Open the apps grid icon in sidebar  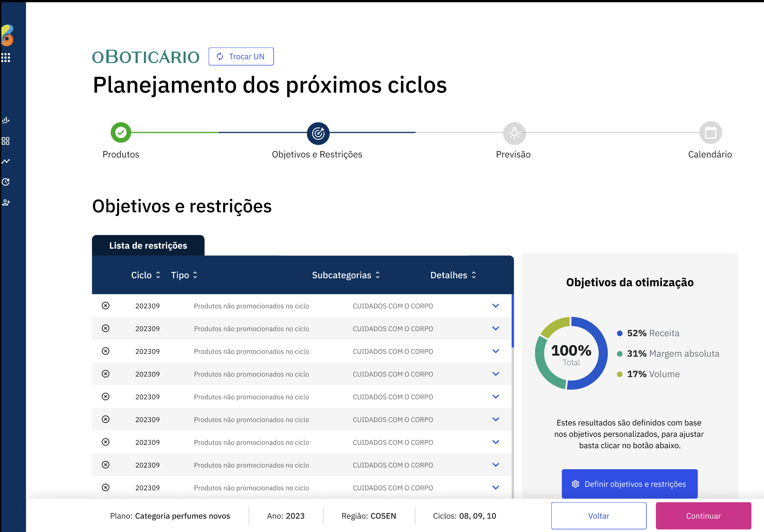tap(6, 58)
